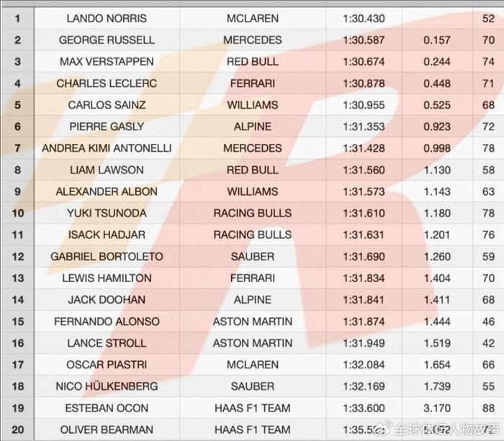Viewport: 504px width, 441px height.
Task: Click ALEXANDER ALBON's WILLIAMS team cell
Action: 253,191
